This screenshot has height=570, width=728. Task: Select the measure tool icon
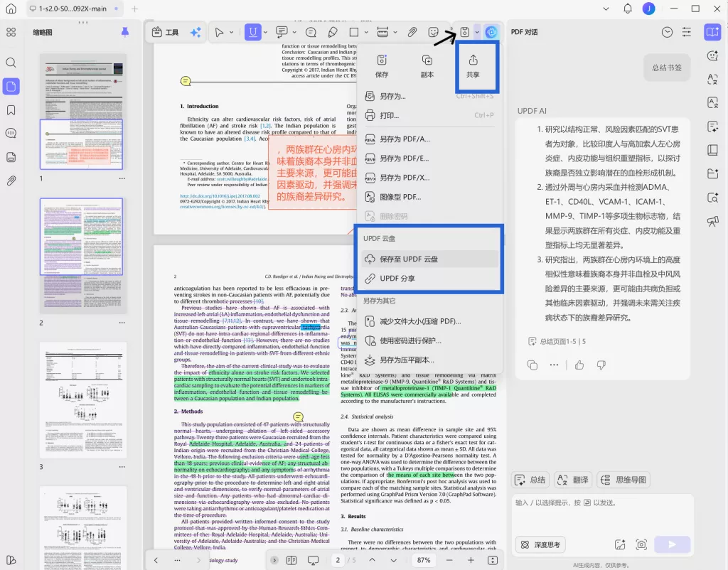coord(382,32)
